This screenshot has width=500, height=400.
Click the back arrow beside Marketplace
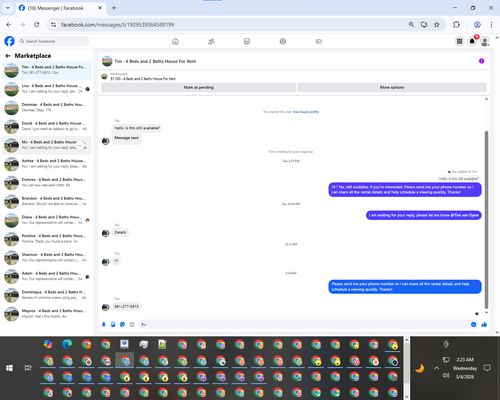pos(8,56)
